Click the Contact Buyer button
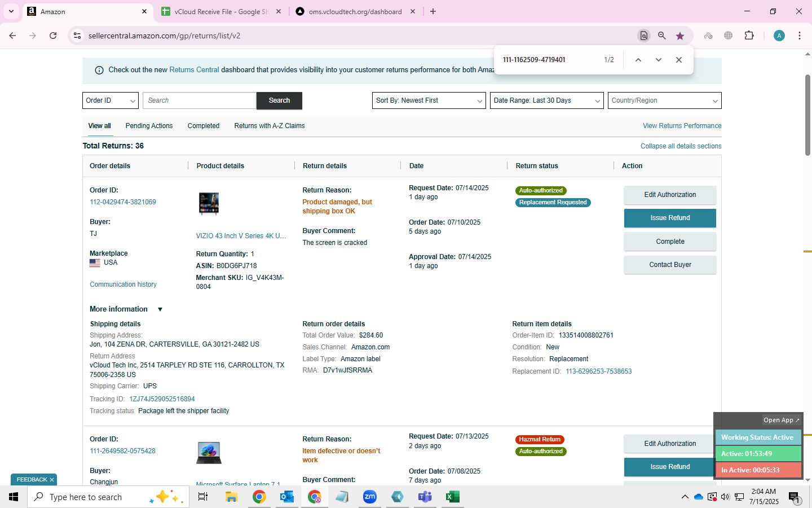 pyautogui.click(x=670, y=265)
